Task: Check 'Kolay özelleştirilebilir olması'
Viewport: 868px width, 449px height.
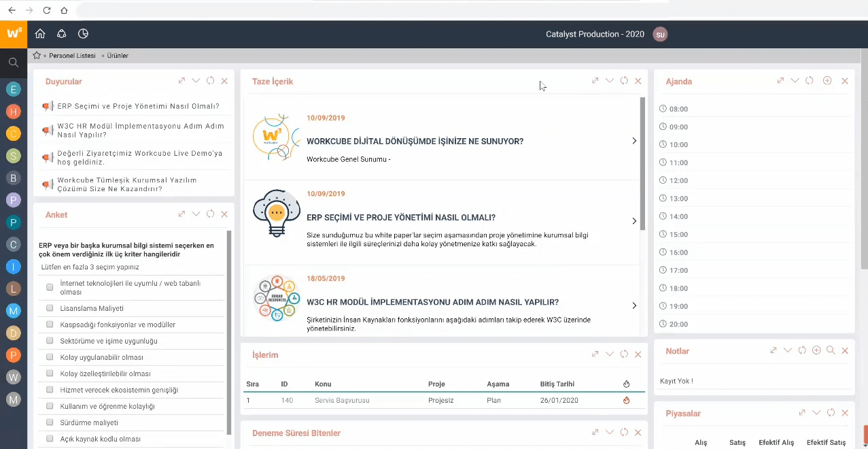Action: pyautogui.click(x=50, y=373)
